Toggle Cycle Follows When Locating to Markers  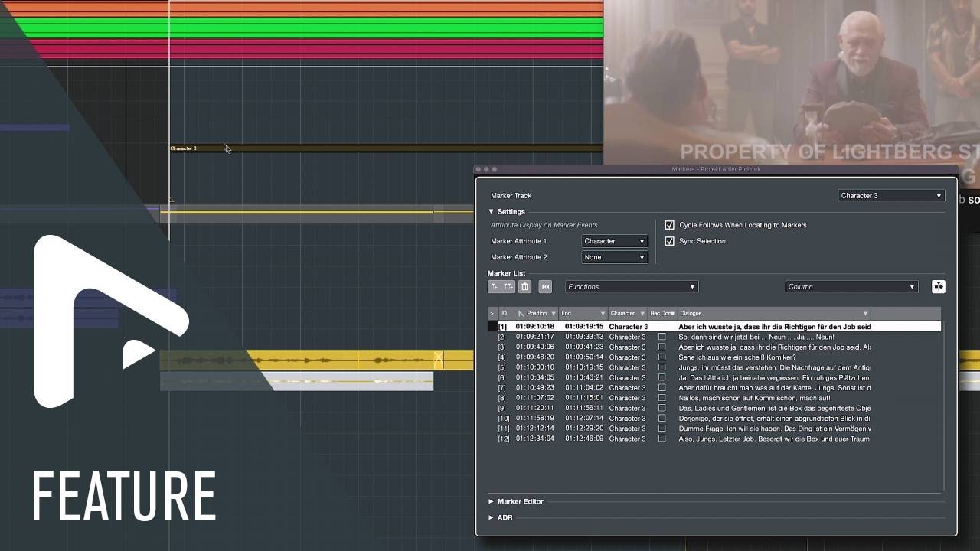pyautogui.click(x=670, y=225)
